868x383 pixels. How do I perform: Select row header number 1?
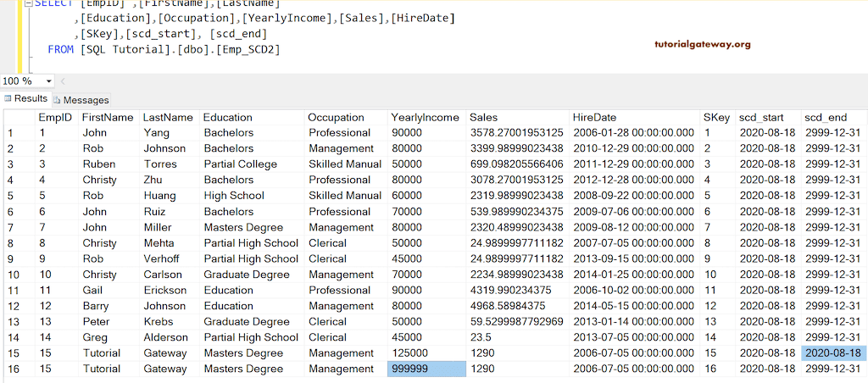(x=10, y=133)
